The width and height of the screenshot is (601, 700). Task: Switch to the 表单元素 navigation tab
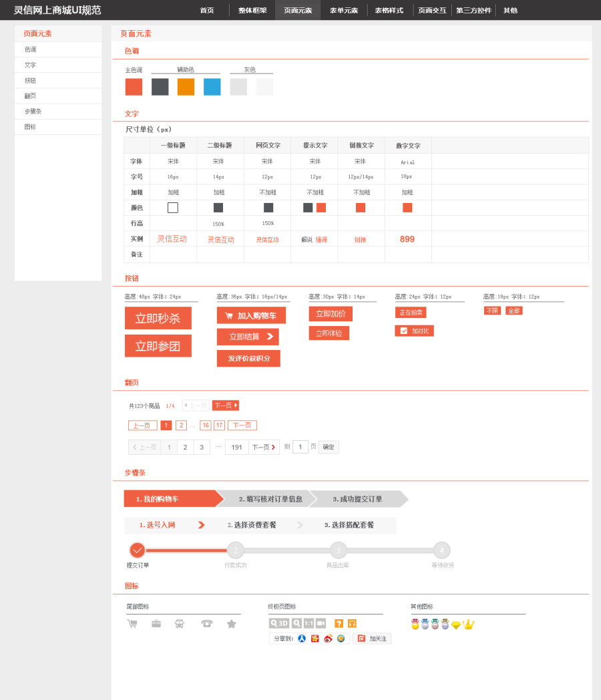(343, 10)
